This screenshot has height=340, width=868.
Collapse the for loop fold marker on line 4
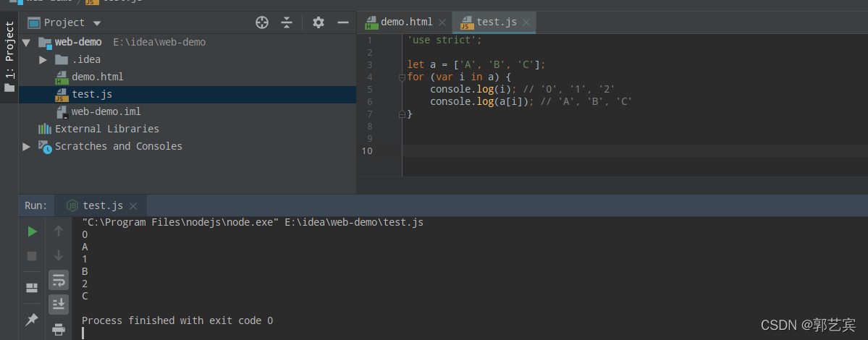tap(402, 78)
